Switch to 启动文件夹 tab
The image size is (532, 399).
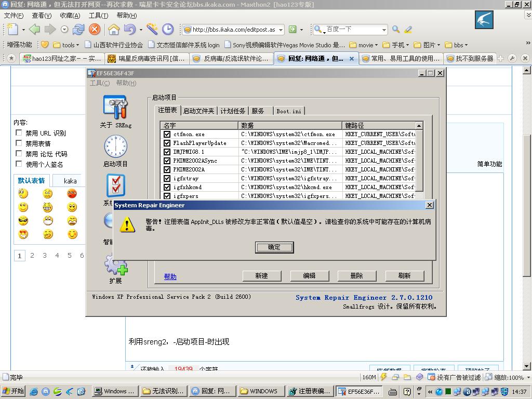click(x=199, y=111)
